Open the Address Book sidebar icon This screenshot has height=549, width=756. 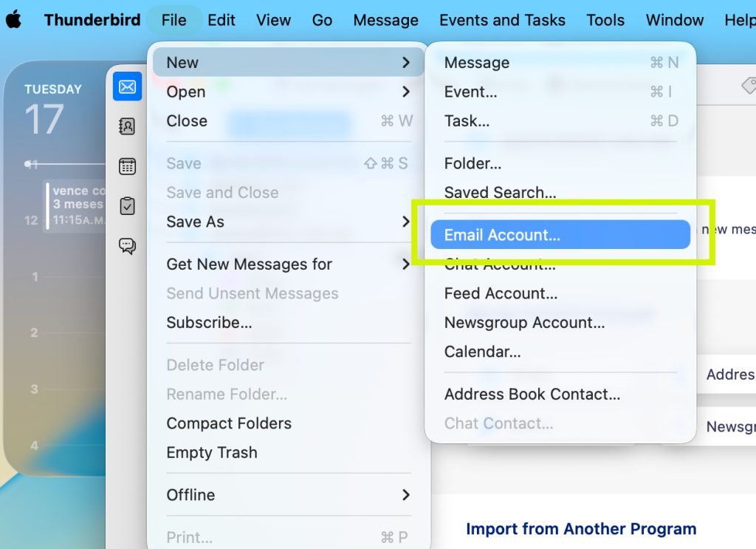click(x=127, y=126)
